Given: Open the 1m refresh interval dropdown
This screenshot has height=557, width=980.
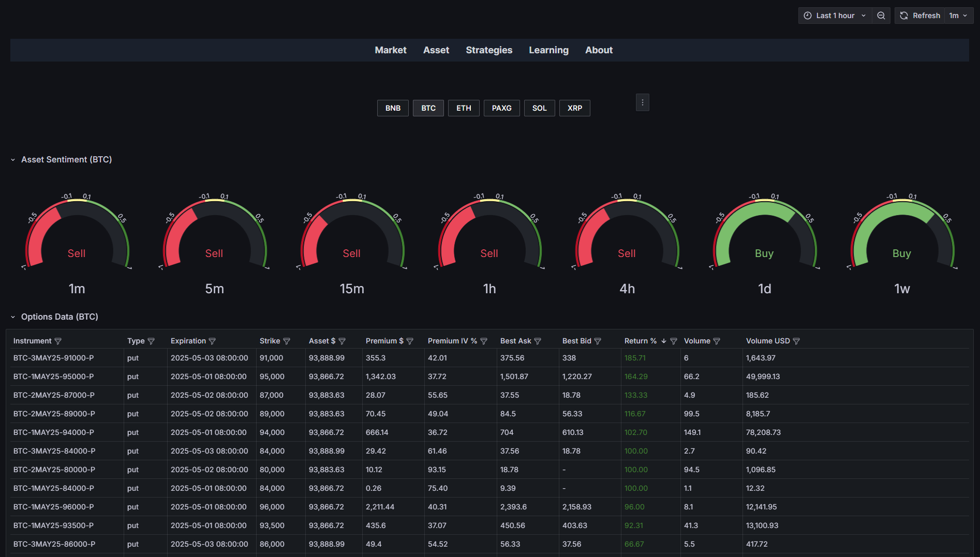Looking at the screenshot, I should (958, 16).
